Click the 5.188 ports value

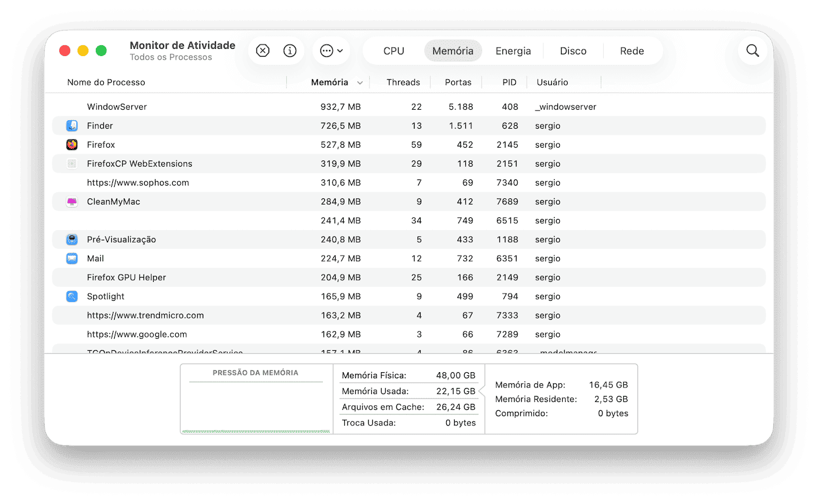click(461, 107)
